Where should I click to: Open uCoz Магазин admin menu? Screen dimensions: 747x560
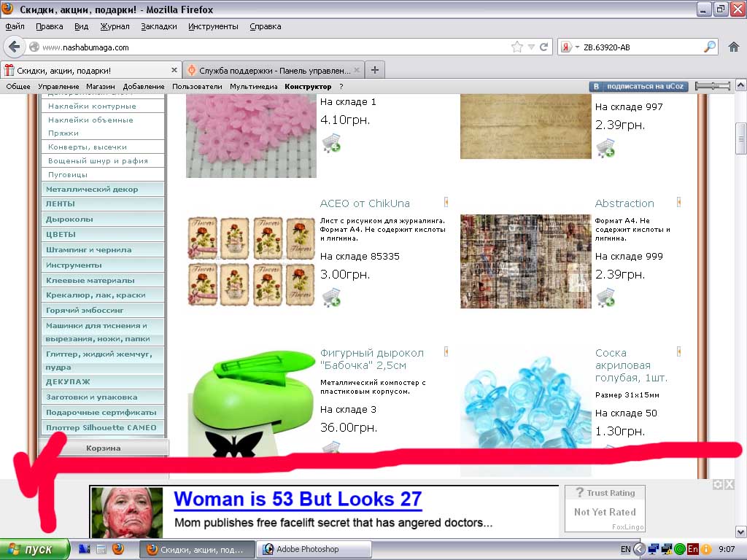(101, 86)
